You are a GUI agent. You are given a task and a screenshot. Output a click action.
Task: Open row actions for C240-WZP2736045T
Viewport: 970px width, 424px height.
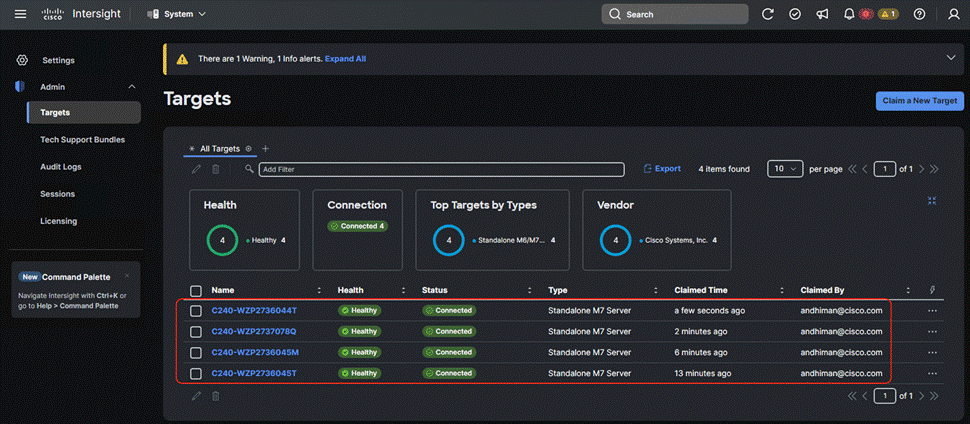click(932, 373)
